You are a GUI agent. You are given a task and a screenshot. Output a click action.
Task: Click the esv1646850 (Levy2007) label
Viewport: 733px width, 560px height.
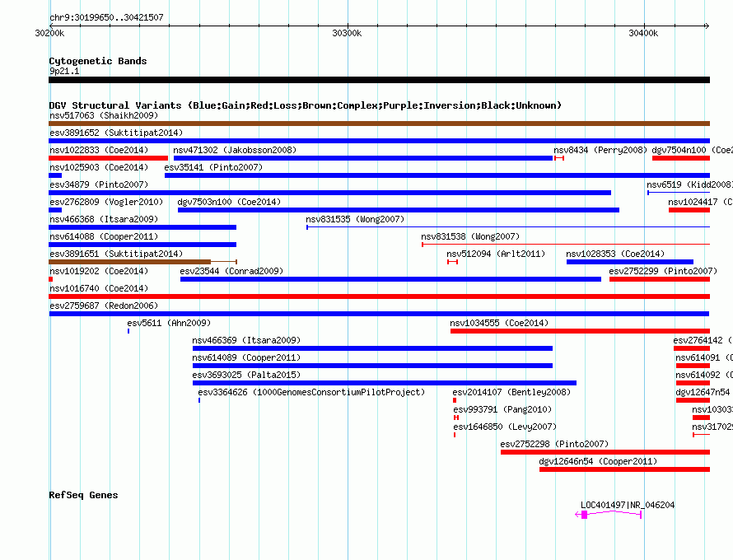505,427
